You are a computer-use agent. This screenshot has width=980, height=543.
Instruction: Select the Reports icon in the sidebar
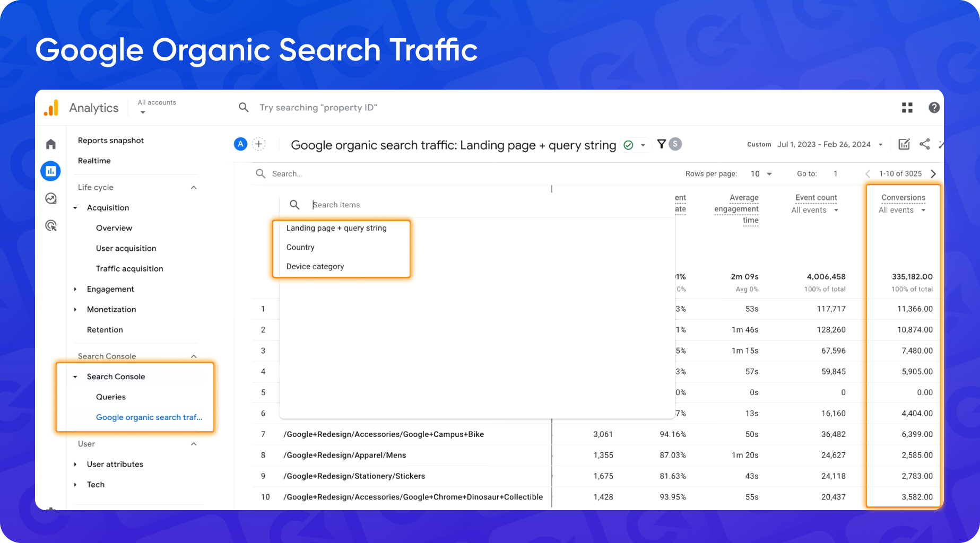click(x=50, y=171)
